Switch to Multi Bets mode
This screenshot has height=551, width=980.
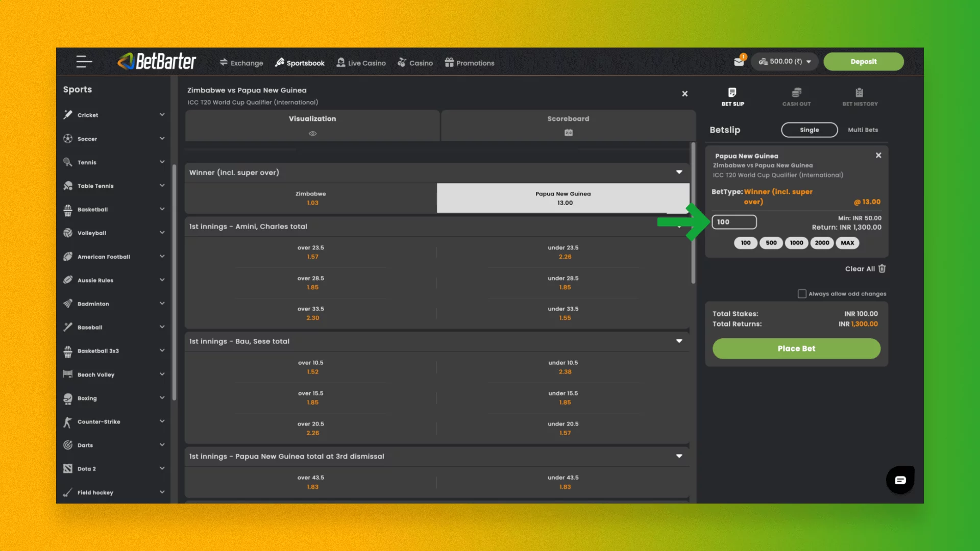click(863, 130)
